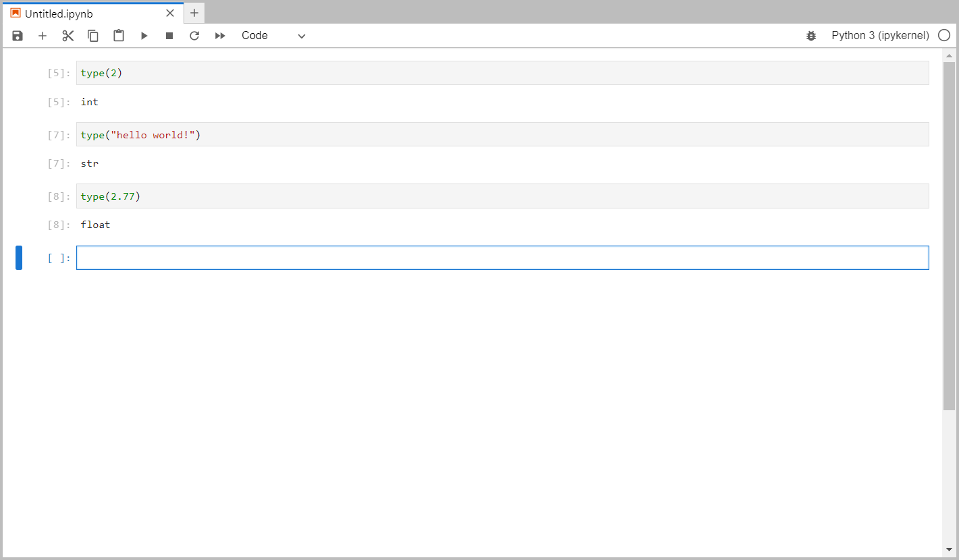Click the kernel status circle indicator
The height and width of the screenshot is (560, 959).
click(944, 36)
